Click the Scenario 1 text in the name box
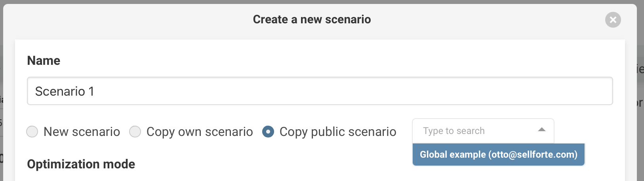644x181 pixels. [x=65, y=91]
